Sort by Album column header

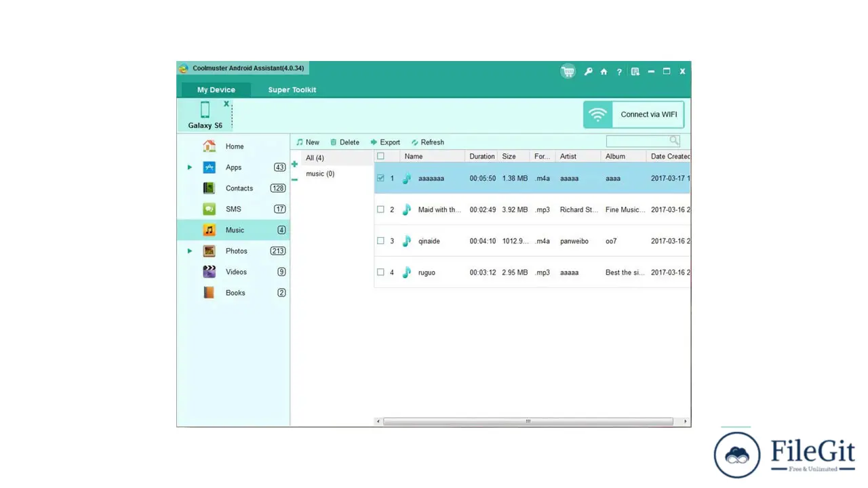point(623,157)
